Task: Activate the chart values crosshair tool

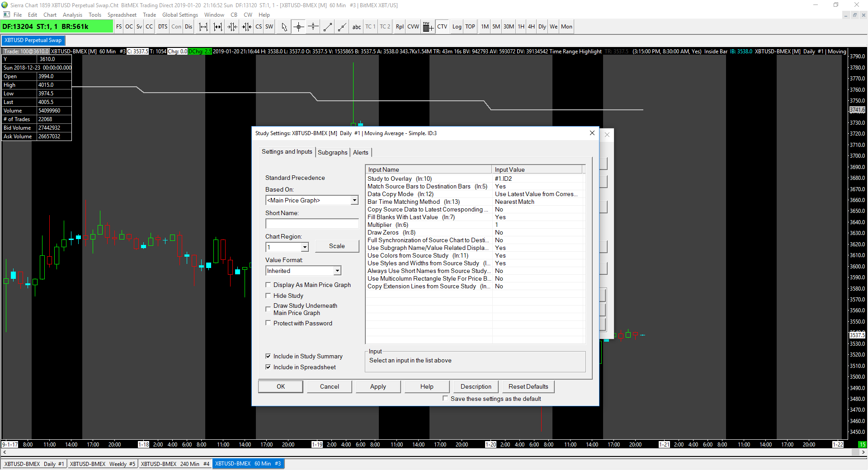Action: pos(298,27)
